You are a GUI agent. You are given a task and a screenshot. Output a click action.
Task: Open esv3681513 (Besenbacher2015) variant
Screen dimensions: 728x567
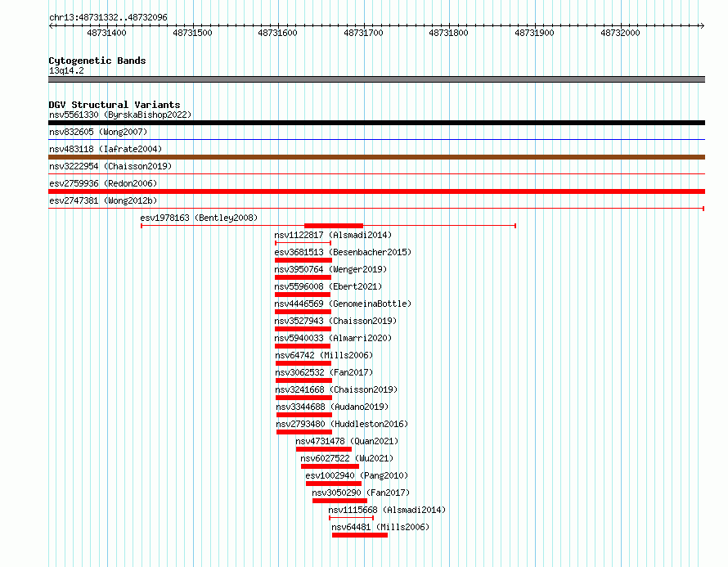click(343, 252)
